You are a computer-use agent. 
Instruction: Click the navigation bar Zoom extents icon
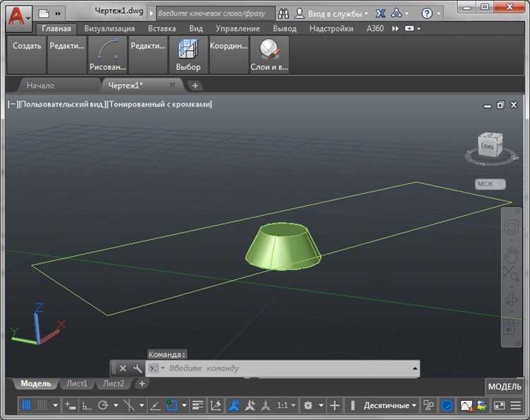point(511,274)
